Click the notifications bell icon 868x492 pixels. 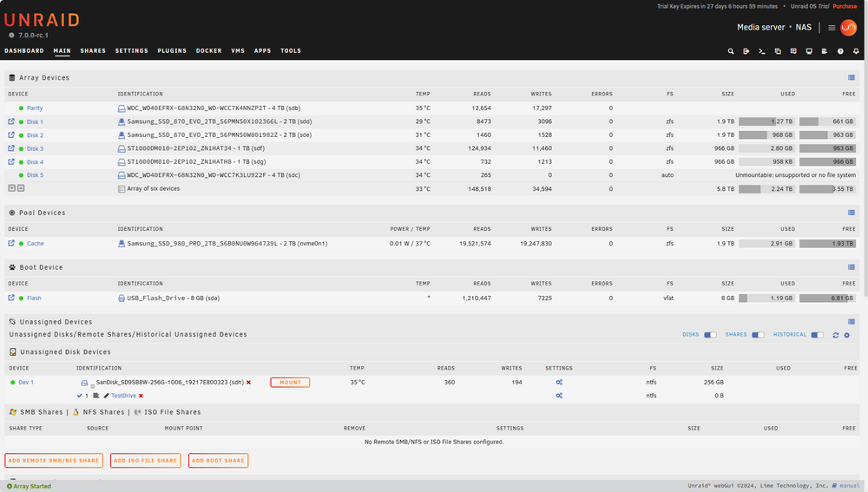click(856, 51)
